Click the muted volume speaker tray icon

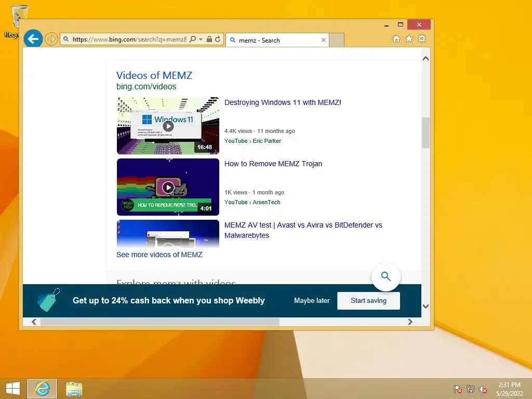click(x=483, y=389)
